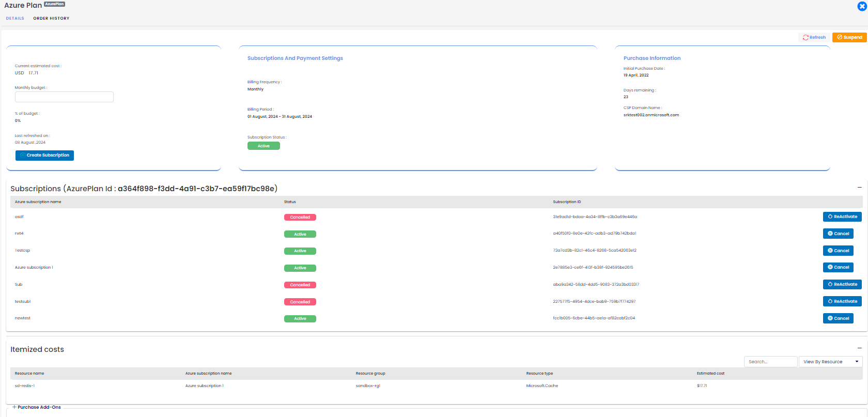Click the Monthly budget input field

(64, 97)
